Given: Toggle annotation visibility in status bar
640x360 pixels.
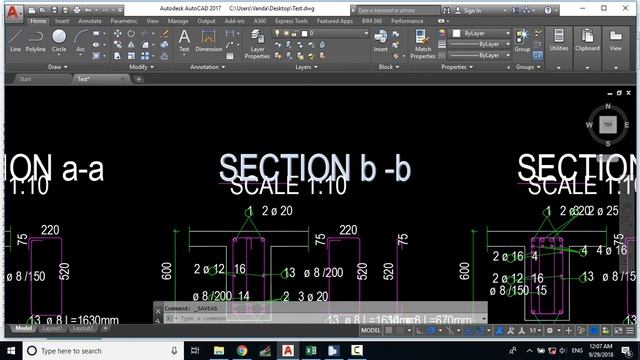Looking at the screenshot, I should point(499,331).
